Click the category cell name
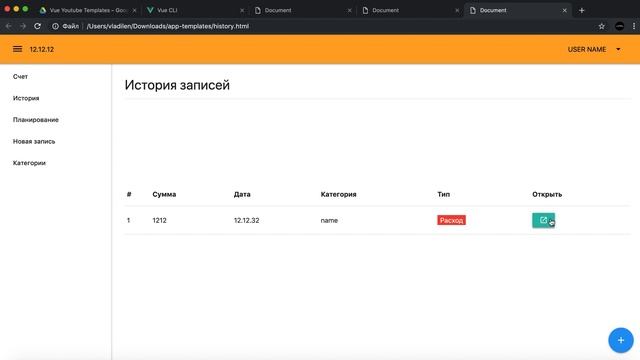640x360 pixels. click(329, 220)
